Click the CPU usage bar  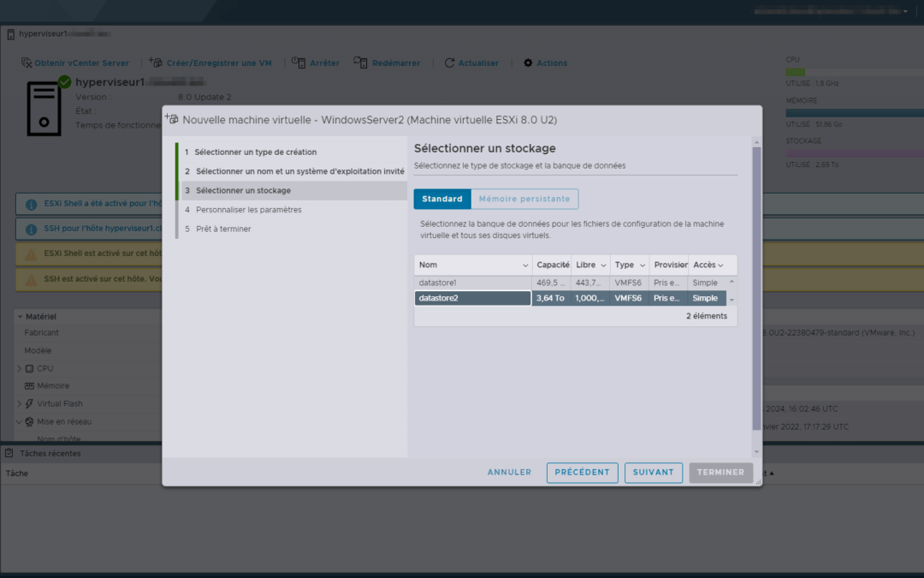[855, 72]
